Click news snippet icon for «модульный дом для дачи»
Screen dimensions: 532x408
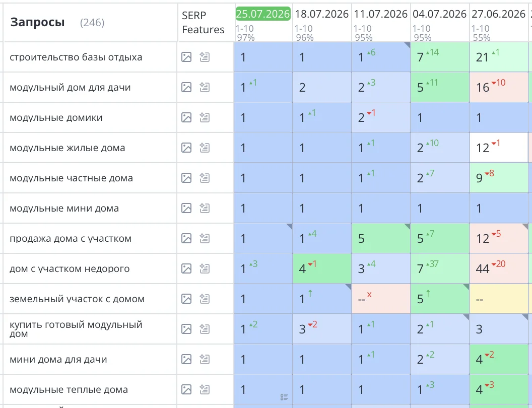click(x=204, y=87)
